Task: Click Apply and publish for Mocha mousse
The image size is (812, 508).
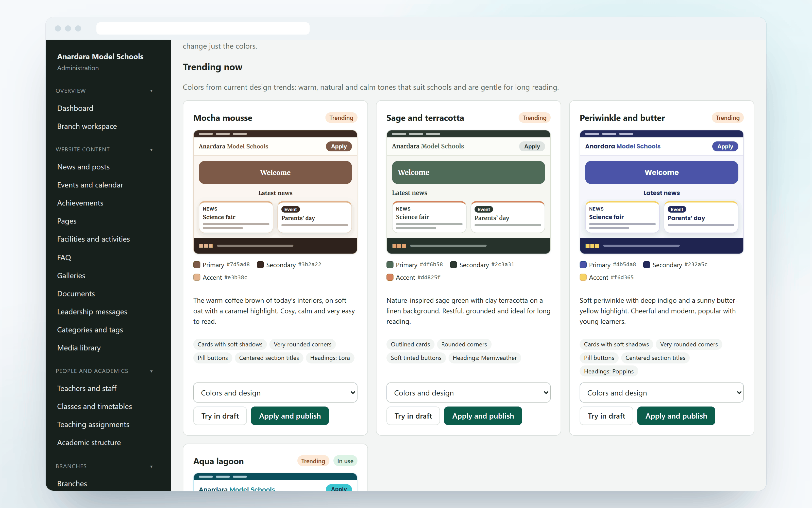Action: (290, 416)
